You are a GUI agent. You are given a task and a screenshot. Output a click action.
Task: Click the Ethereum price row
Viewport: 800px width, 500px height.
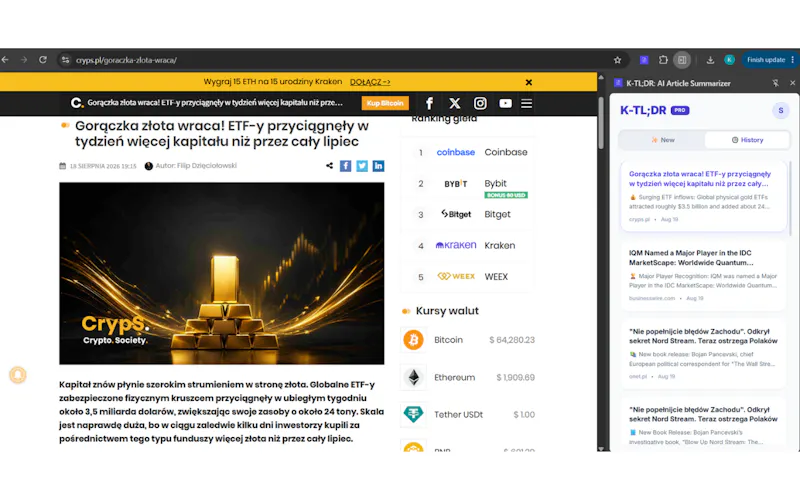[468, 378]
